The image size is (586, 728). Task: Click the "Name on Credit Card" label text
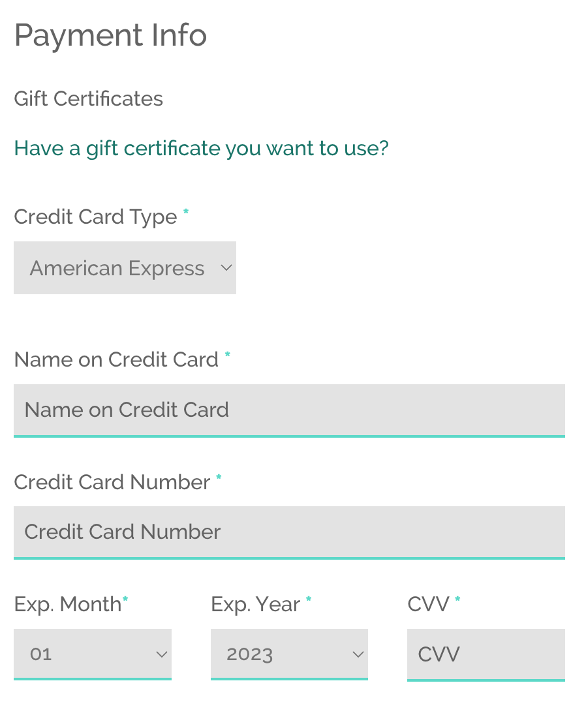click(x=116, y=359)
